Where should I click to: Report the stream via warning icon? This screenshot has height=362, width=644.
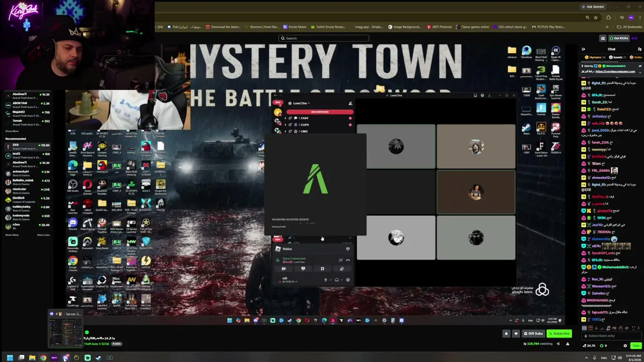[x=568, y=344]
